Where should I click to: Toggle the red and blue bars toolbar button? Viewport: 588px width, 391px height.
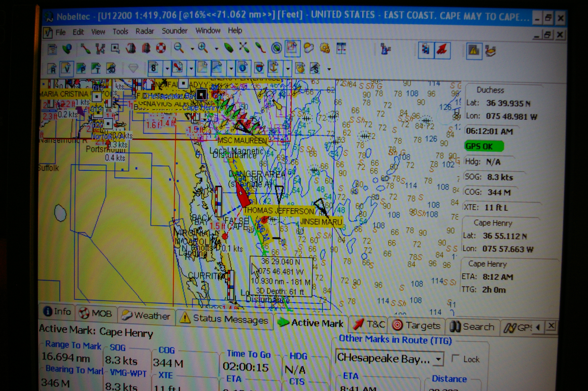tap(426, 50)
